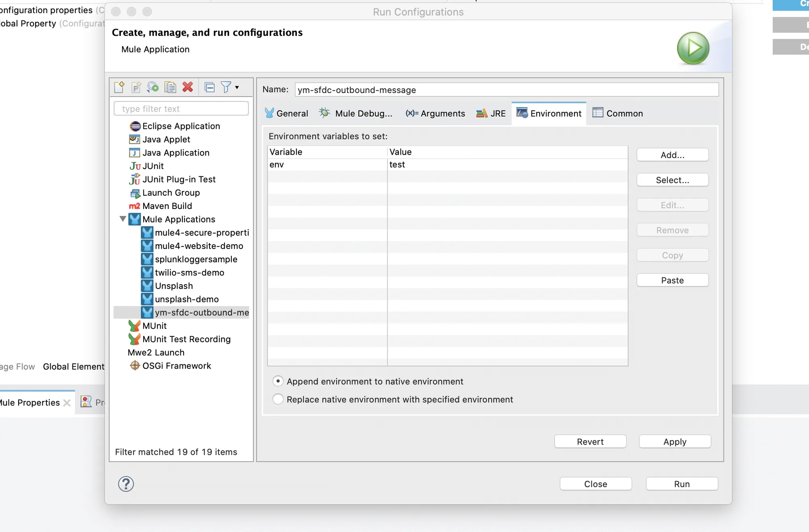Collapse the Mule Applications tree node
This screenshot has height=532, width=809.
(x=123, y=219)
